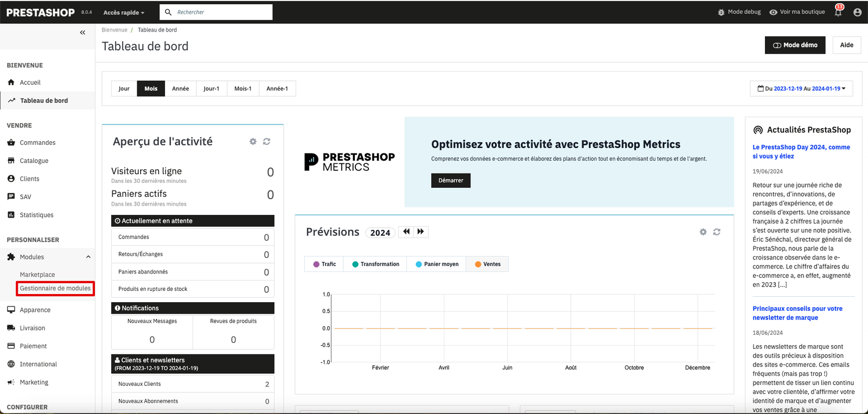Select the Année-1 tab
Viewport: 868px width, 414px height.
click(x=277, y=88)
